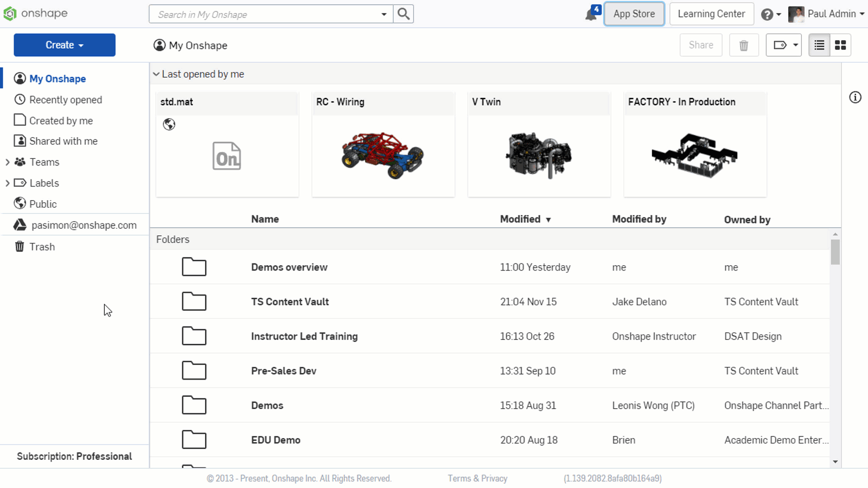Expand the Labels section in sidebar
The image size is (868, 488).
pos(8,183)
